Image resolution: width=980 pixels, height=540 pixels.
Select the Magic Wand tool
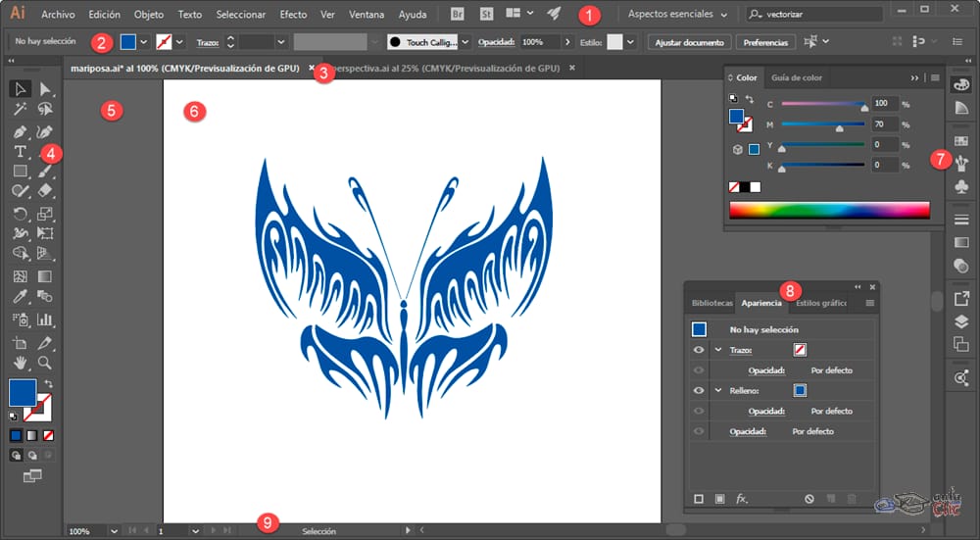pyautogui.click(x=20, y=110)
